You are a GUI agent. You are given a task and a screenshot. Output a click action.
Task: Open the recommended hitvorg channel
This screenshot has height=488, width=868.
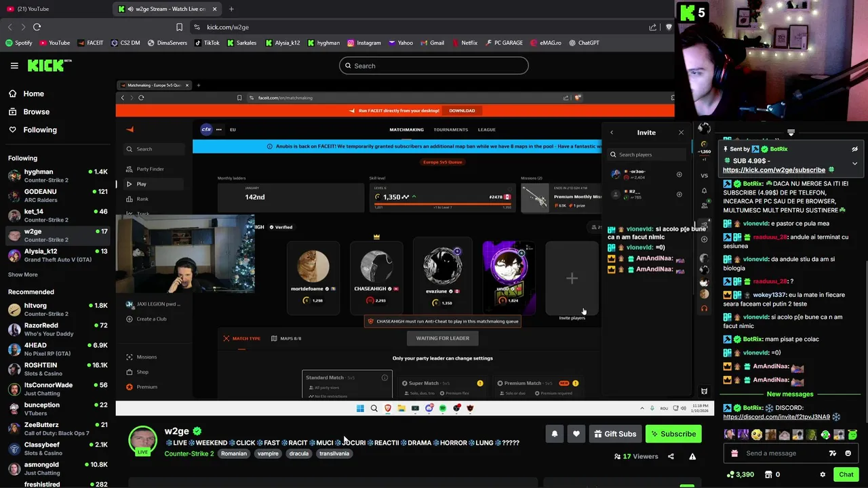coord(58,310)
